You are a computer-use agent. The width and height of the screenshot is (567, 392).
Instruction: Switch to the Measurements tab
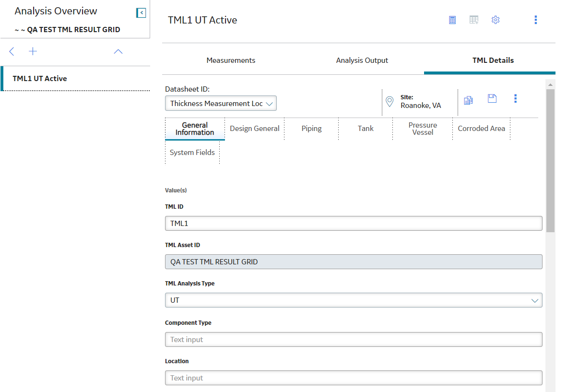coord(231,60)
